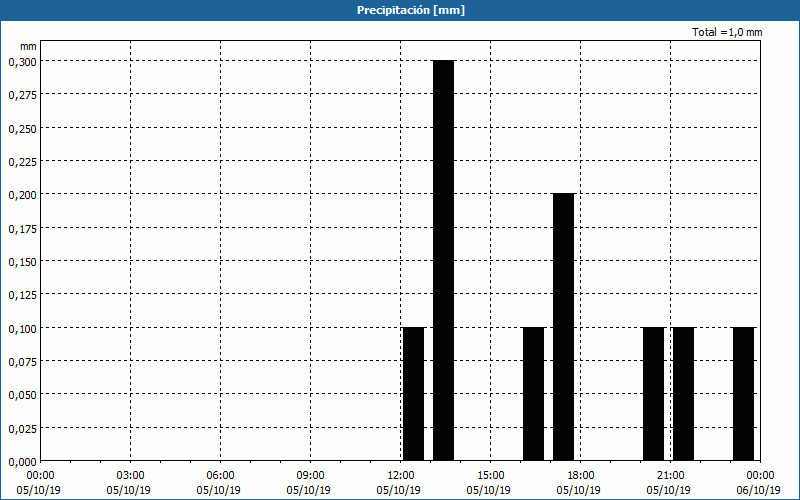Image resolution: width=800 pixels, height=500 pixels.
Task: Select the 0,200 y-axis value
Action: [23, 195]
